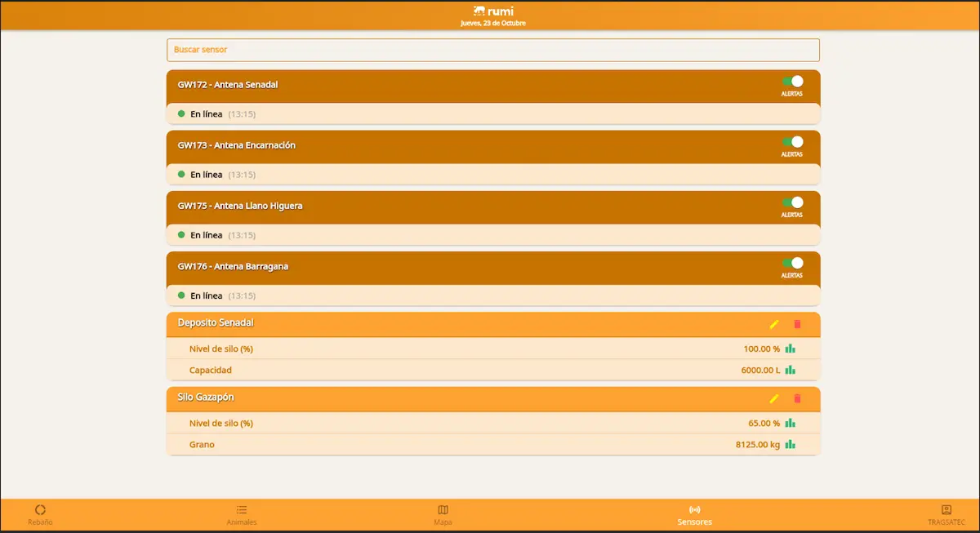Toggle alerts for GW176 Antena Barragana
The width and height of the screenshot is (980, 533).
click(x=792, y=263)
